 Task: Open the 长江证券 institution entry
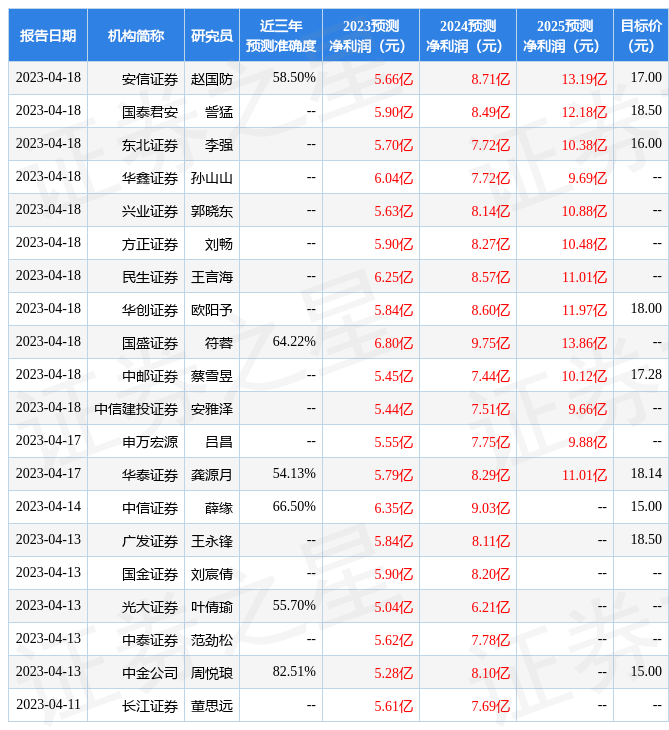(x=150, y=706)
